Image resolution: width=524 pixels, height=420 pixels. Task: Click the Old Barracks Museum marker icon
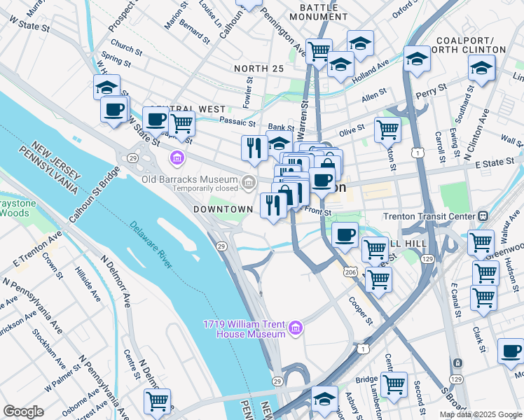point(249,183)
